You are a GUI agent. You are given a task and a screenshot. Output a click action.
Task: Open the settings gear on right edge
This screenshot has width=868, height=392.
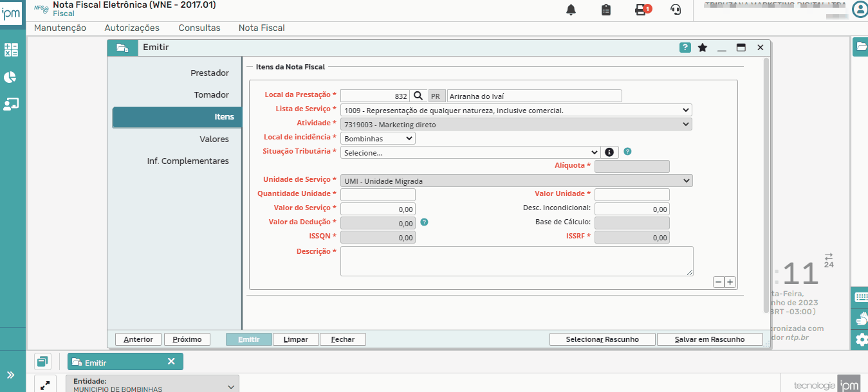click(x=860, y=339)
